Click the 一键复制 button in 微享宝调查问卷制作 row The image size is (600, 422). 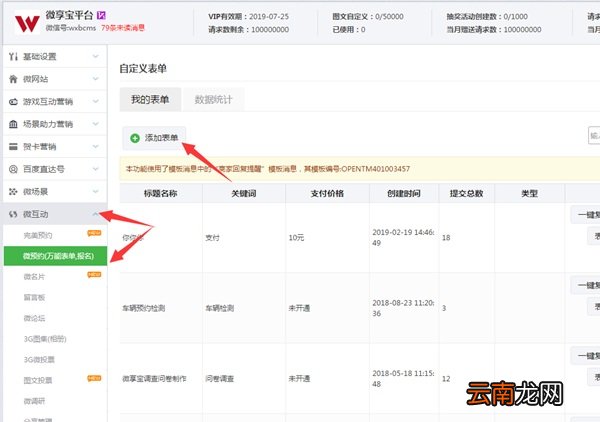[x=585, y=356]
